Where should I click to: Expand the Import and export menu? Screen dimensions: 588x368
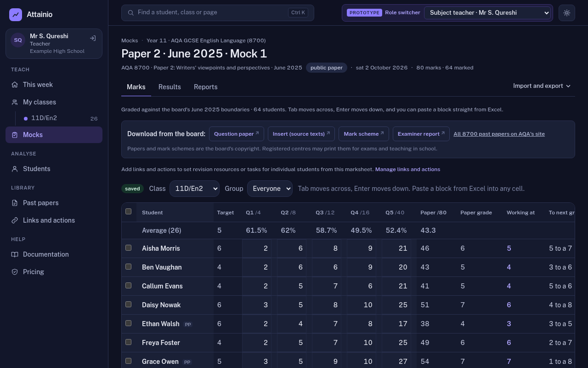point(542,86)
